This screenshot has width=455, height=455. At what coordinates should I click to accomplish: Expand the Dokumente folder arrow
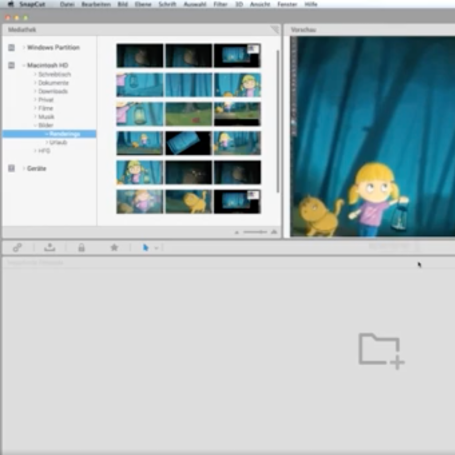pyautogui.click(x=35, y=83)
